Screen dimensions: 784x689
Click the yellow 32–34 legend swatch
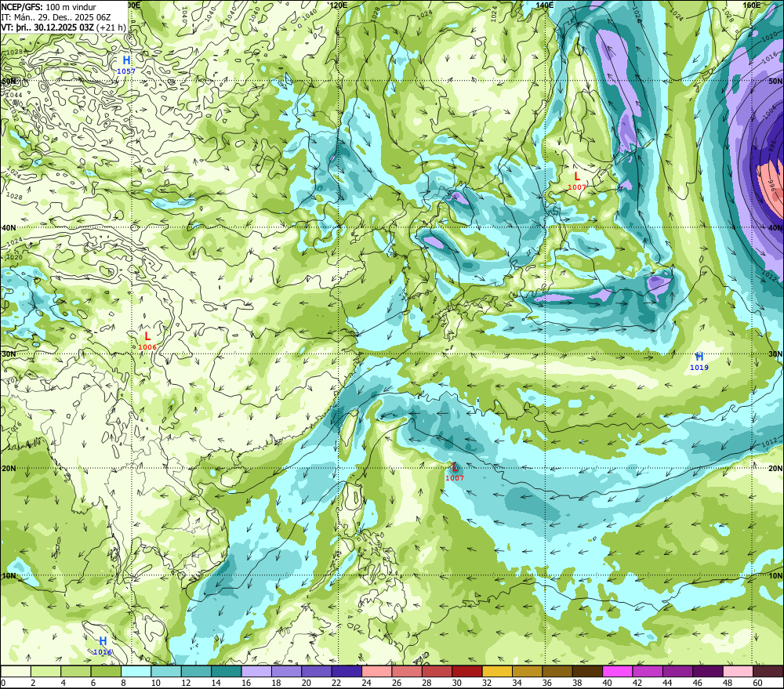[x=497, y=671]
